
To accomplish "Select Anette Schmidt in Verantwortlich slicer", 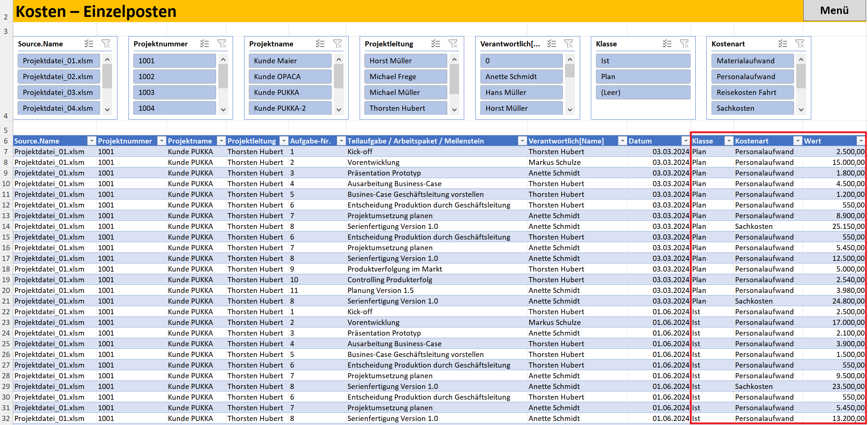I will click(x=521, y=77).
